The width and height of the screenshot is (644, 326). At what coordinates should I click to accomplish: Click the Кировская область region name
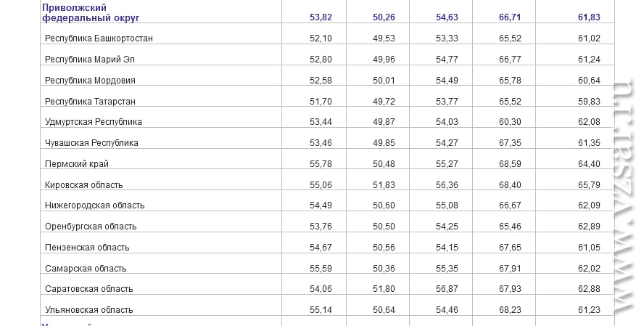coord(84,184)
